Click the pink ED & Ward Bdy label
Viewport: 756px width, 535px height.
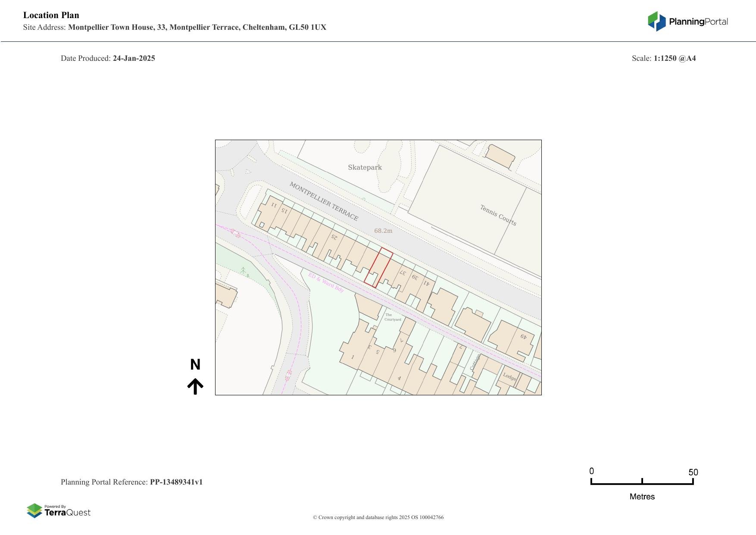[x=326, y=283]
